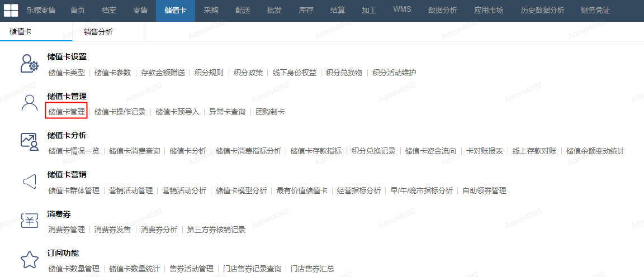
Task: Open the 经营指标分析 link
Action: click(359, 190)
